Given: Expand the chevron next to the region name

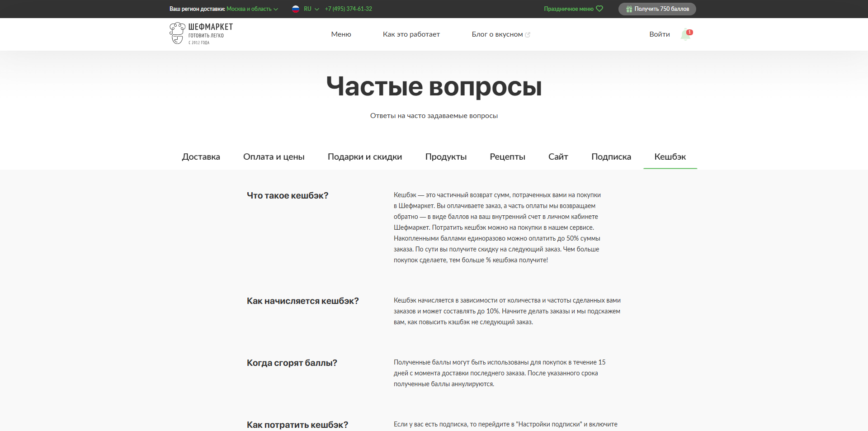Looking at the screenshot, I should click(276, 9).
